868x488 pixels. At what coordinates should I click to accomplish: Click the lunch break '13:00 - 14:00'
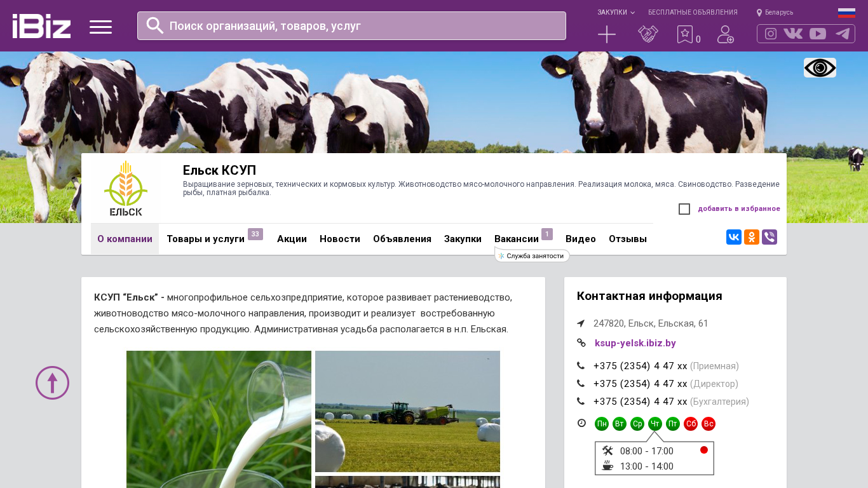[x=647, y=466]
